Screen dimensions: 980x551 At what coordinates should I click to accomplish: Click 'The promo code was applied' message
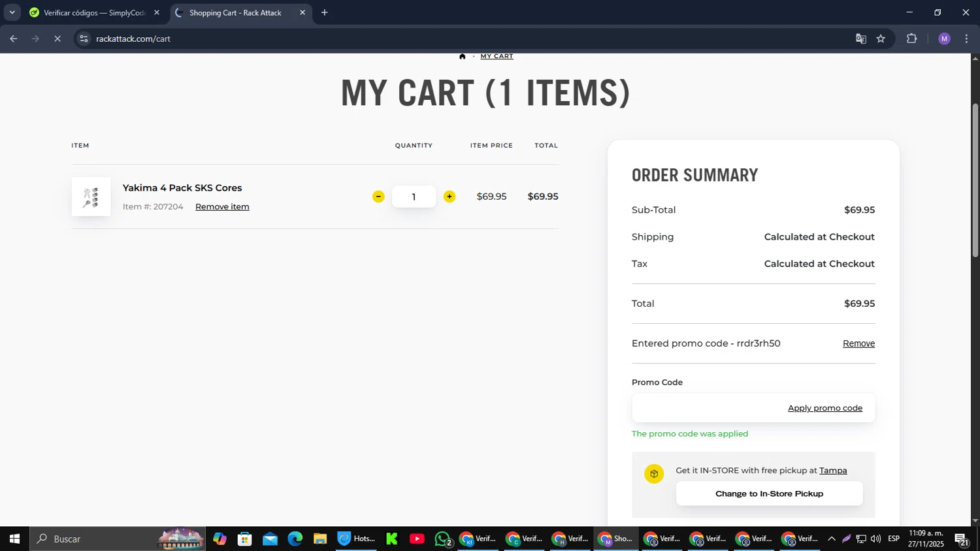click(x=690, y=433)
